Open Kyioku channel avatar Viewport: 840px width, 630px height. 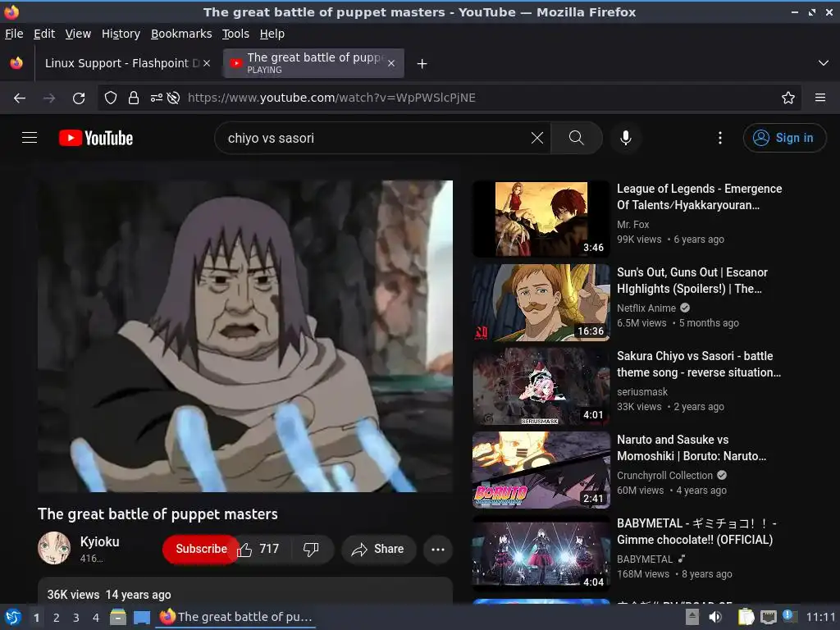pyautogui.click(x=53, y=548)
